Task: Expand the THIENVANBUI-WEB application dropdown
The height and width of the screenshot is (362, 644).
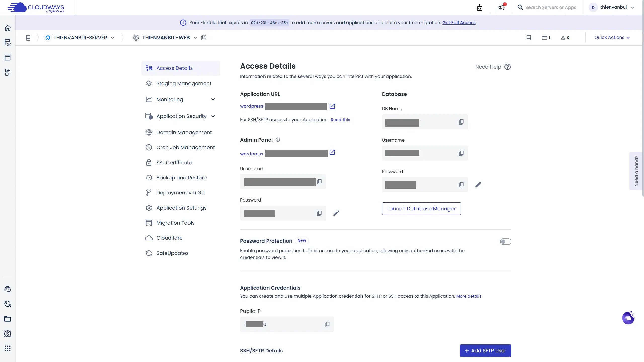Action: [195, 38]
